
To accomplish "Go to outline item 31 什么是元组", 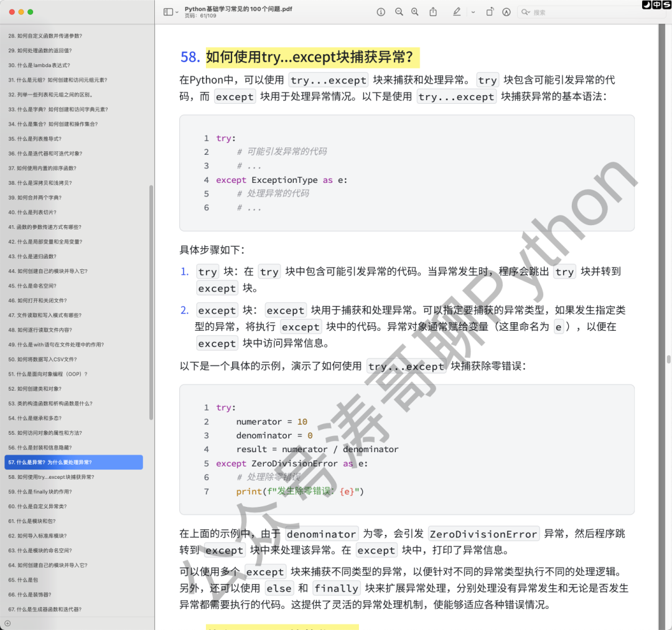I will tap(57, 80).
